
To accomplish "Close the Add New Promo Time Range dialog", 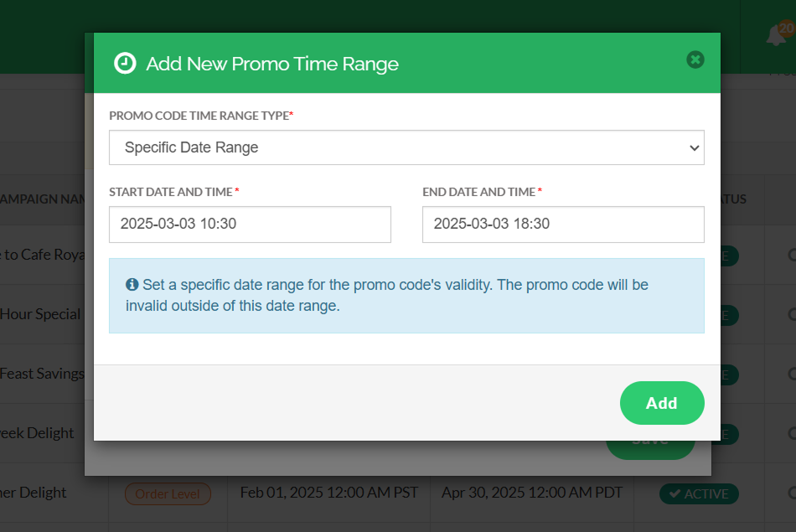I will tap(695, 59).
